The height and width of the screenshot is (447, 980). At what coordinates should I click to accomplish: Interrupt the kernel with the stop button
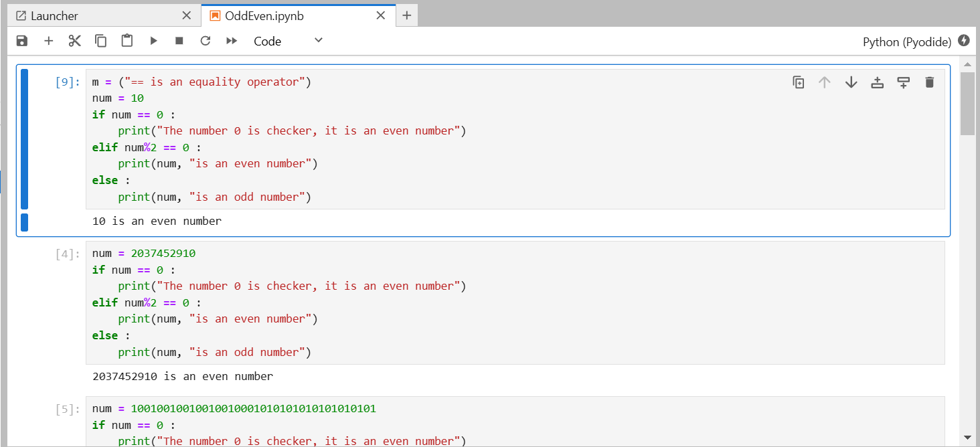coord(179,41)
